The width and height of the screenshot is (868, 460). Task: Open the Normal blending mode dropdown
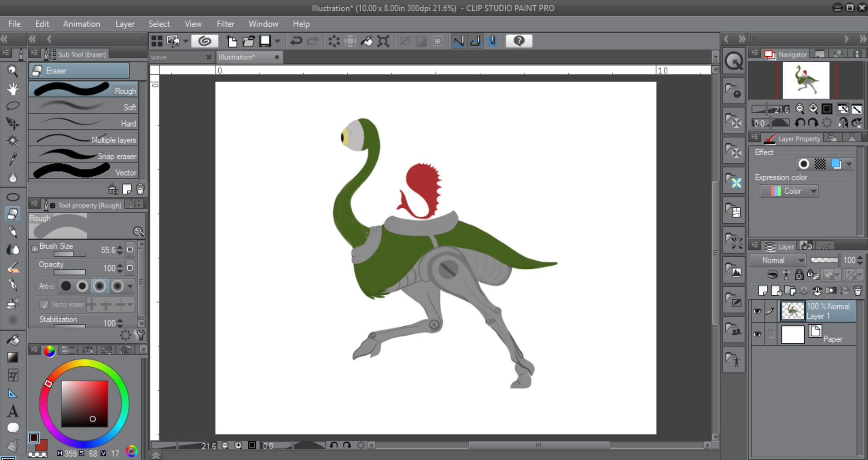click(778, 260)
